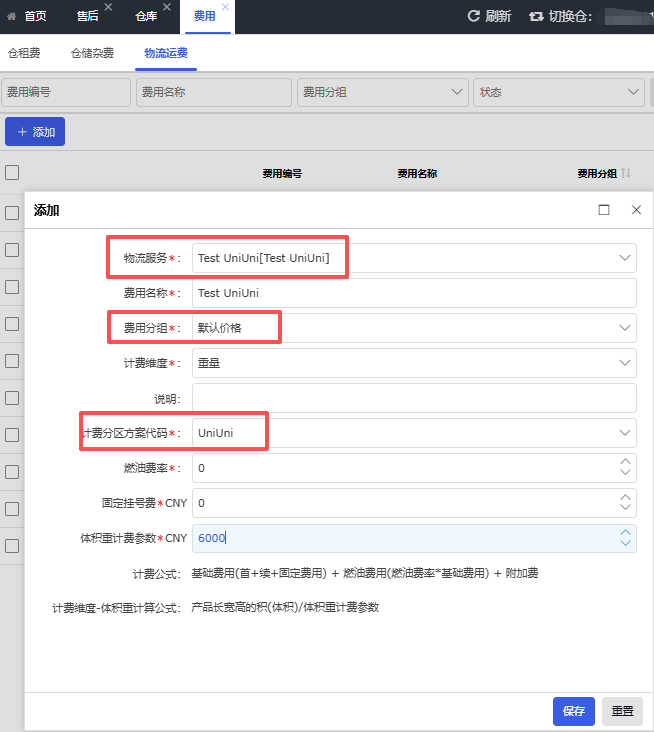
Task: Maximize the 添加 dialog window
Action: 604,210
